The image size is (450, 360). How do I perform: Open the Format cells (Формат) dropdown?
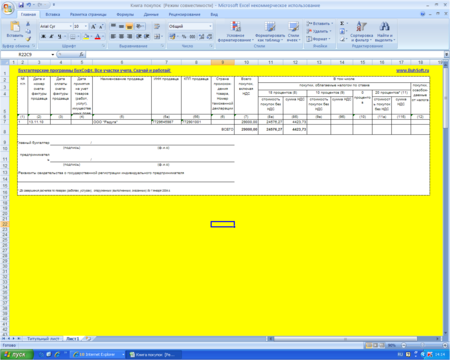pos(318,39)
